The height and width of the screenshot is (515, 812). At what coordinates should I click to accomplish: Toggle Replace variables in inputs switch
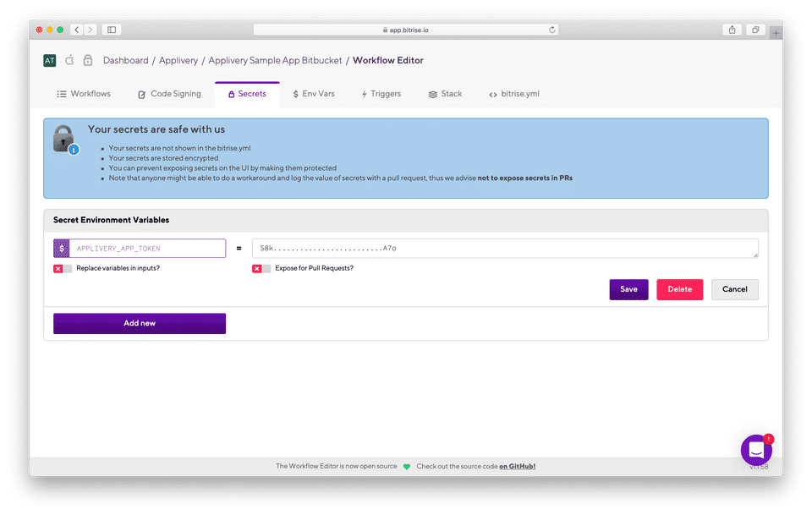(63, 269)
